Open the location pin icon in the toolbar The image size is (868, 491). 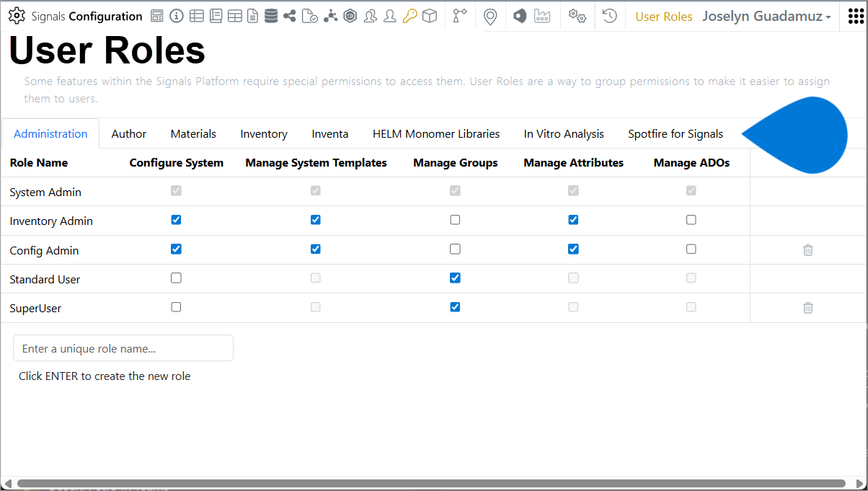pos(491,16)
